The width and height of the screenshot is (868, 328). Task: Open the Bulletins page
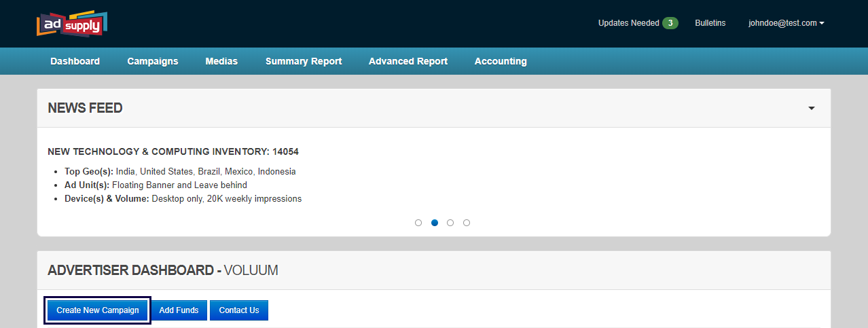710,23
